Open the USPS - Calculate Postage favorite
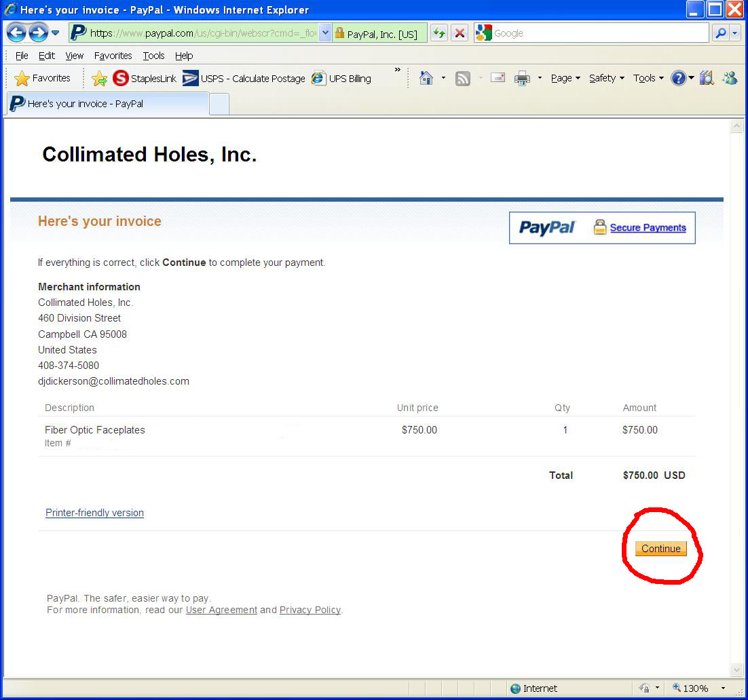 click(x=244, y=78)
